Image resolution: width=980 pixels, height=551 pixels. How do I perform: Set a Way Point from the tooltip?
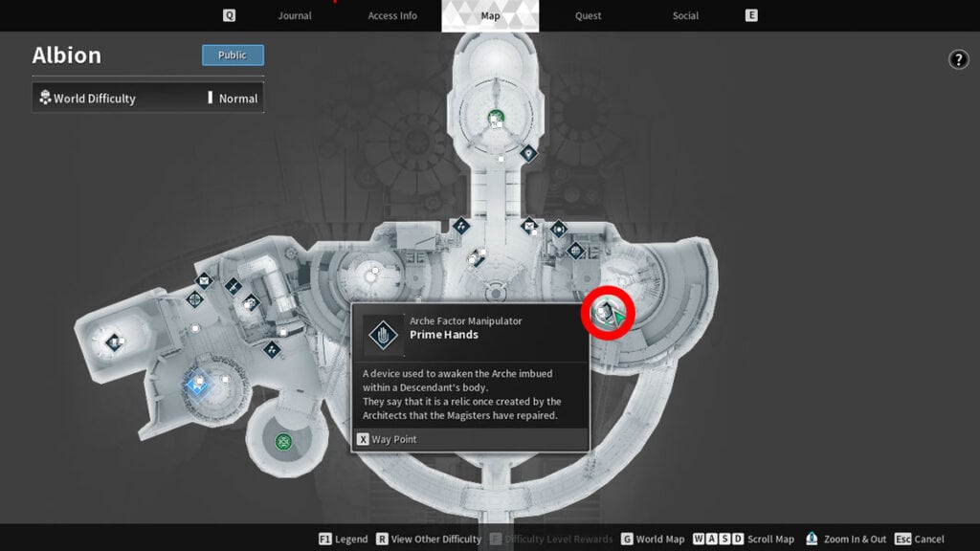tap(387, 439)
